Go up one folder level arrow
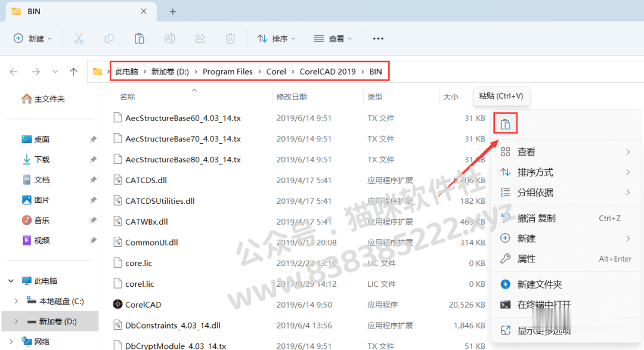 (x=73, y=72)
